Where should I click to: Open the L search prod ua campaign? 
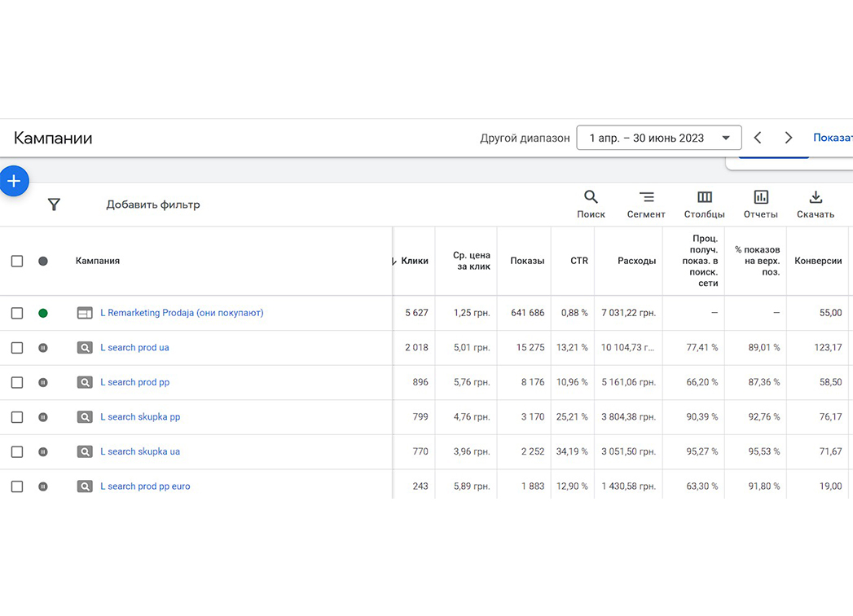134,348
